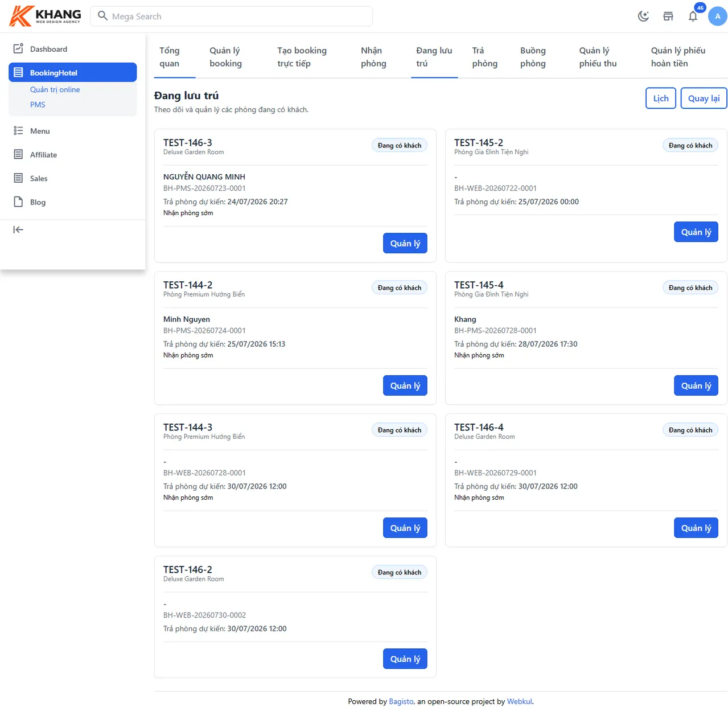
Task: Click Đang có khách badge on TEST-146-2
Action: point(400,572)
